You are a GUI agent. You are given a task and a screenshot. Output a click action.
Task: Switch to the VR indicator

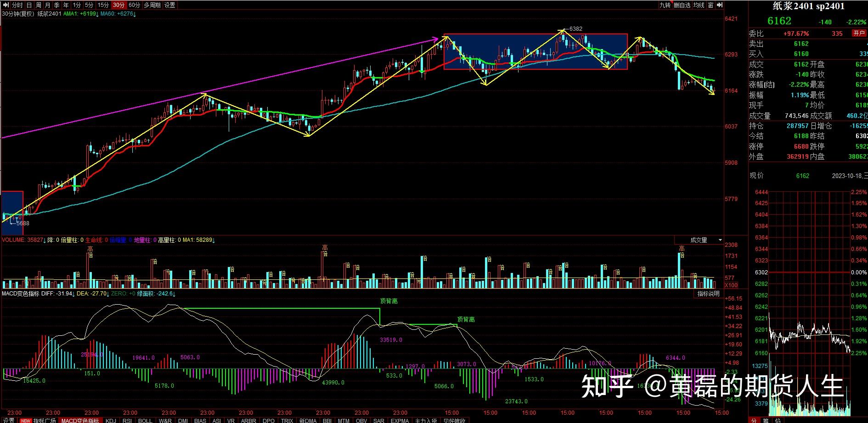(x=231, y=420)
